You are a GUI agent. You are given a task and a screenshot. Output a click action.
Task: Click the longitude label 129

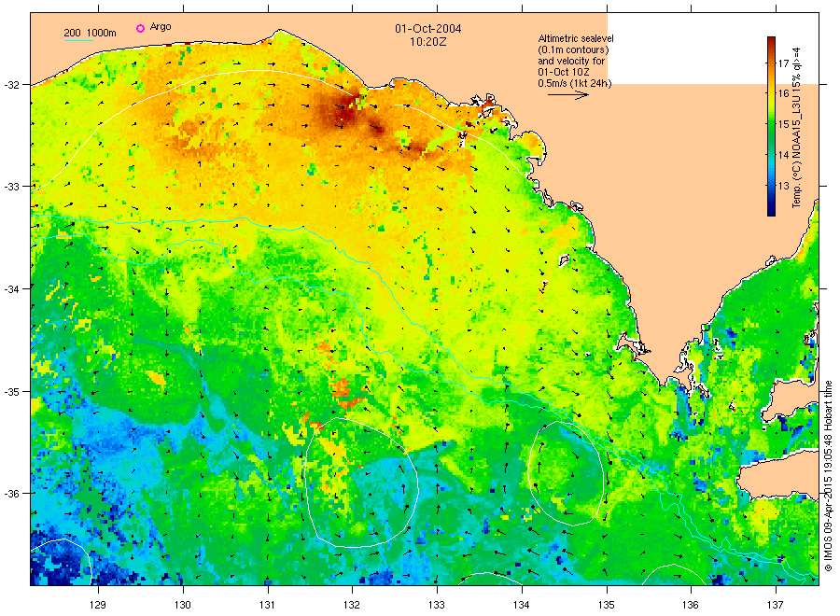click(98, 605)
